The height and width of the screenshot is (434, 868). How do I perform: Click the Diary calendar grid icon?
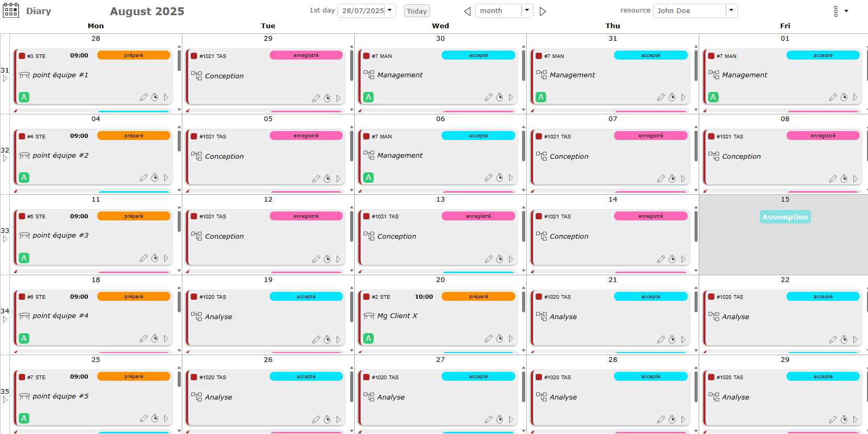pyautogui.click(x=11, y=10)
